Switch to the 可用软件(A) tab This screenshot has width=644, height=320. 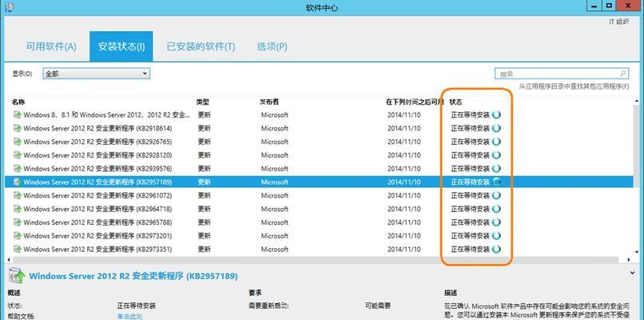51,46
